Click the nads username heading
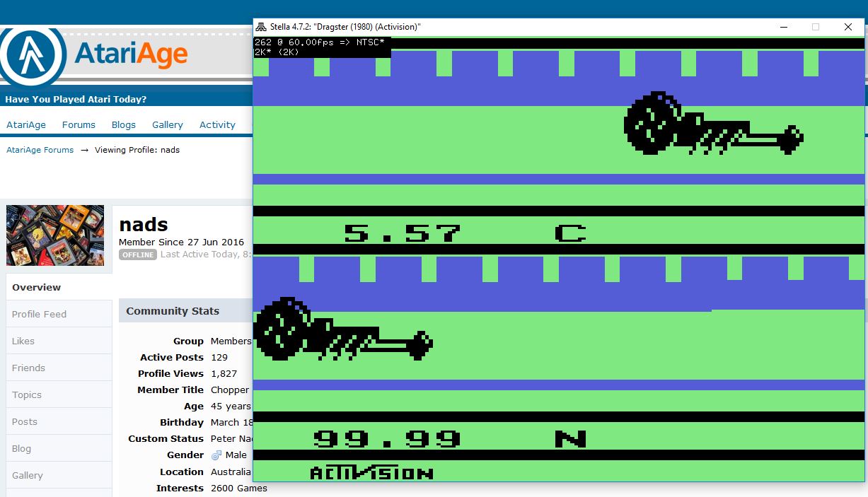 144,225
